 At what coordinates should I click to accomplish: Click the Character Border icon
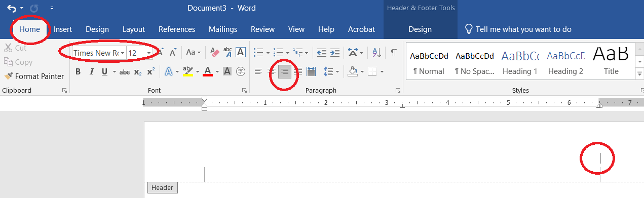coord(241,53)
